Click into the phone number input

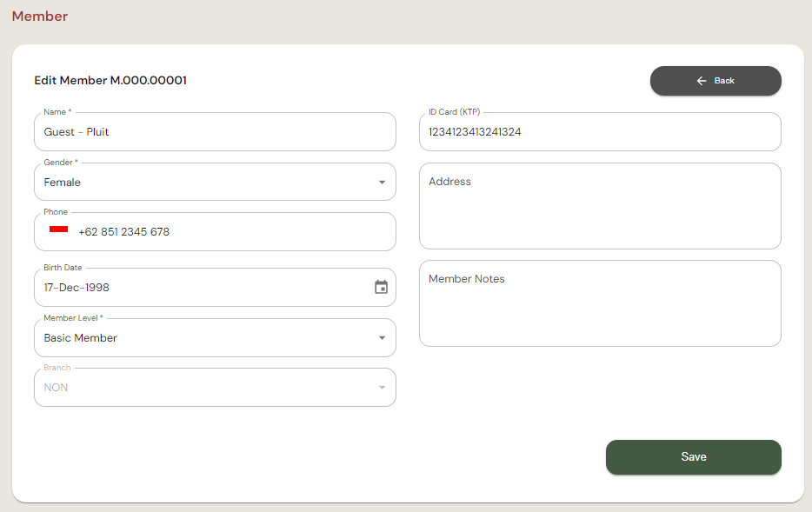coord(226,232)
